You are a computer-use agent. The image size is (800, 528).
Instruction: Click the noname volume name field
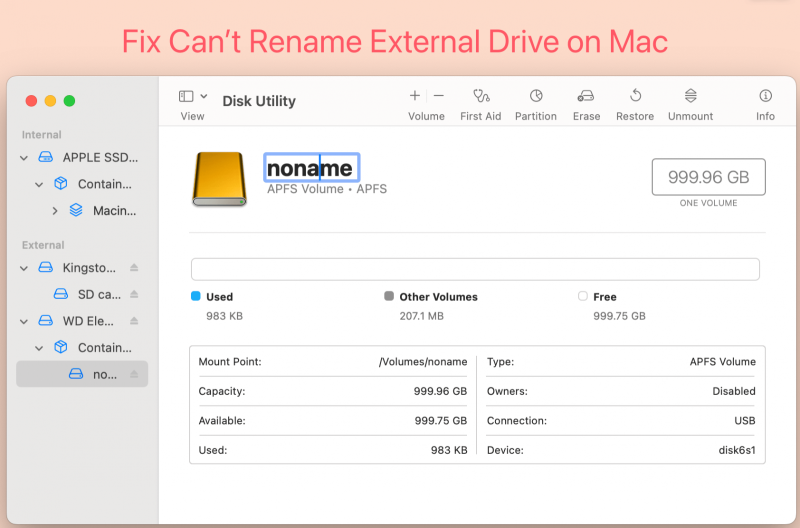pyautogui.click(x=311, y=168)
